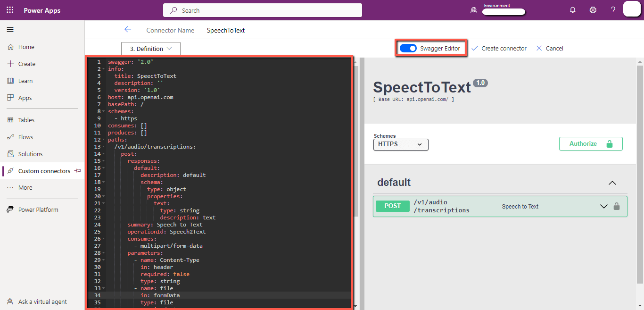The height and width of the screenshot is (310, 644).
Task: Fold the info block at line 2
Action: [104, 69]
